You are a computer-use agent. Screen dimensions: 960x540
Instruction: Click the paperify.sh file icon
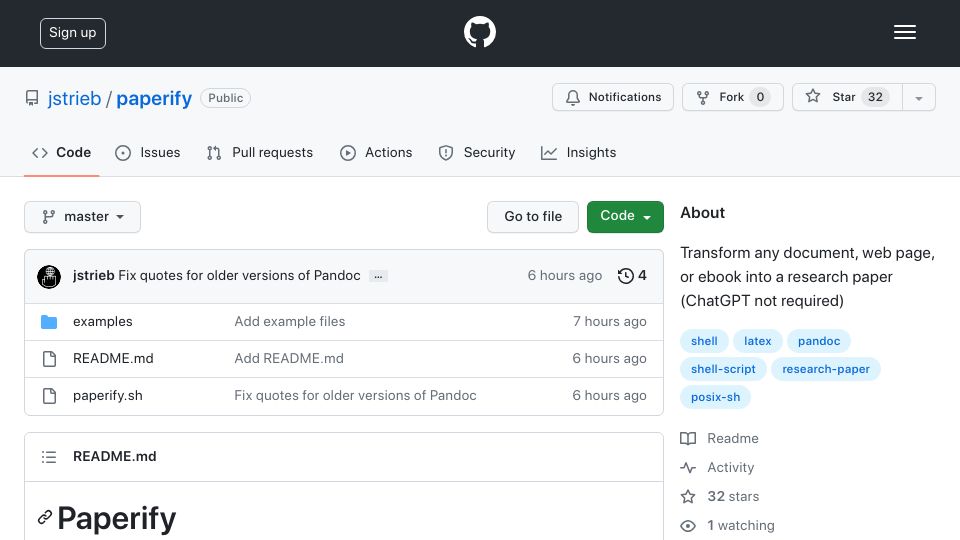(x=50, y=396)
